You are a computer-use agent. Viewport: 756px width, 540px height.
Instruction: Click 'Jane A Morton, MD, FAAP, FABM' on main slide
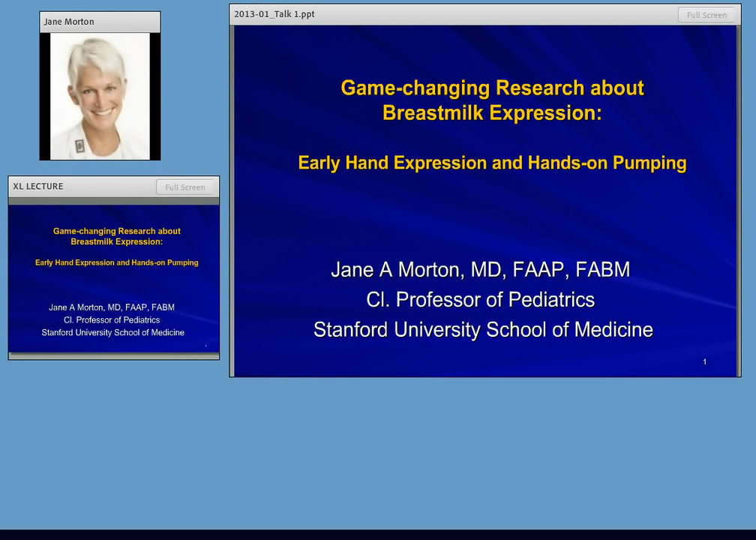(480, 269)
